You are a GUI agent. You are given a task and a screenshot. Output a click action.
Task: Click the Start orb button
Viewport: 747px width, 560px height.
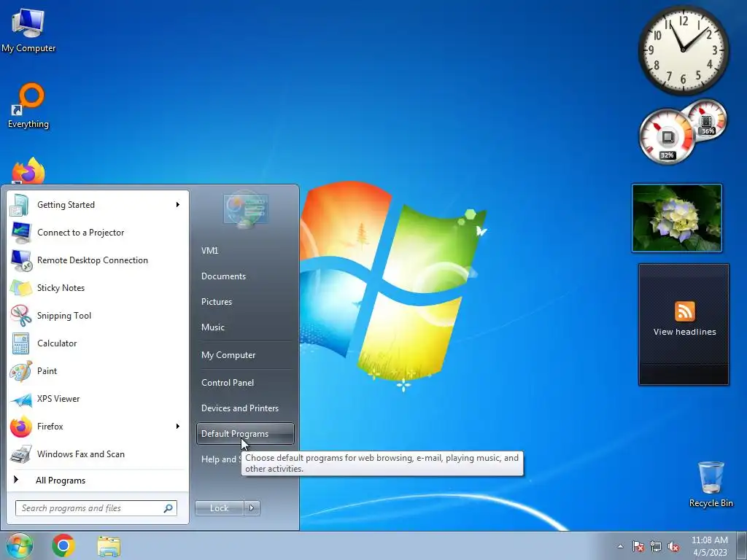click(20, 545)
